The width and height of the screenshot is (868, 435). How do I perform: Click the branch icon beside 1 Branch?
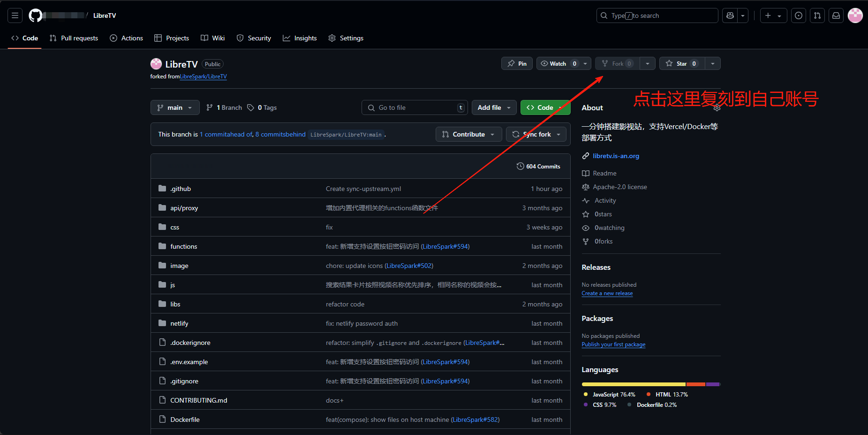point(210,107)
